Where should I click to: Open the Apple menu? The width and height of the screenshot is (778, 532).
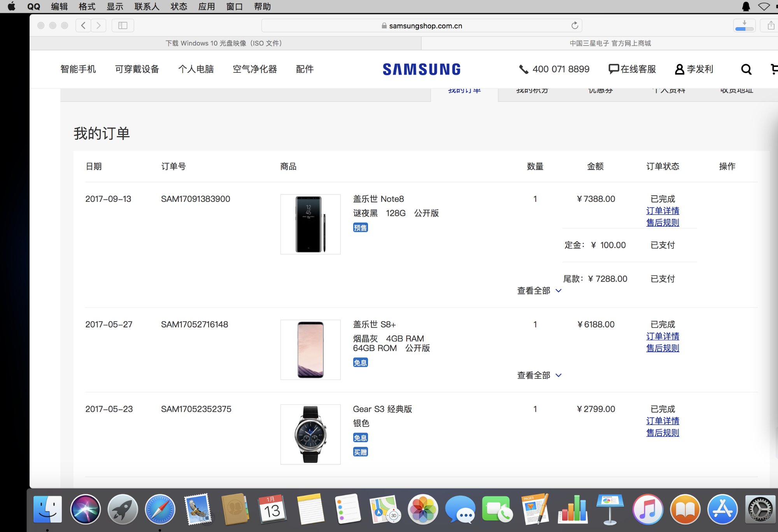click(12, 7)
